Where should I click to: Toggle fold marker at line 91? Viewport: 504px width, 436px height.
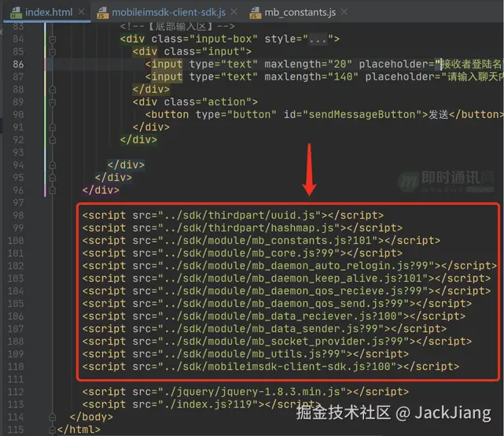[x=53, y=127]
